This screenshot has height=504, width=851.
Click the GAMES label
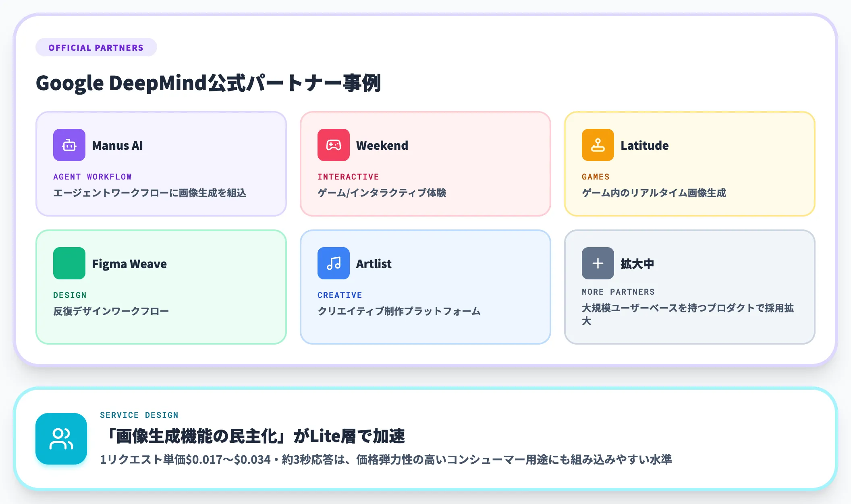[x=596, y=177]
